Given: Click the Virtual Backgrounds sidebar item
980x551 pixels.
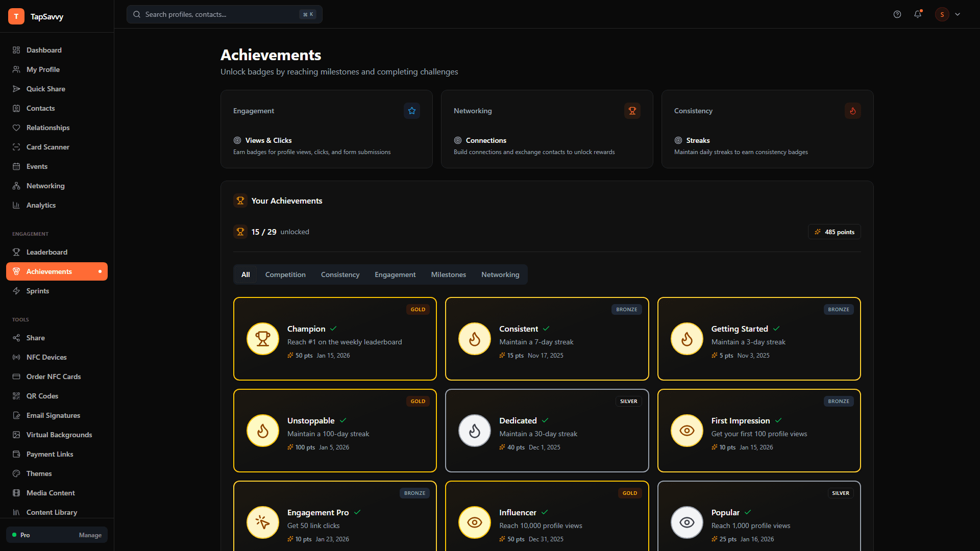Looking at the screenshot, I should tap(59, 435).
